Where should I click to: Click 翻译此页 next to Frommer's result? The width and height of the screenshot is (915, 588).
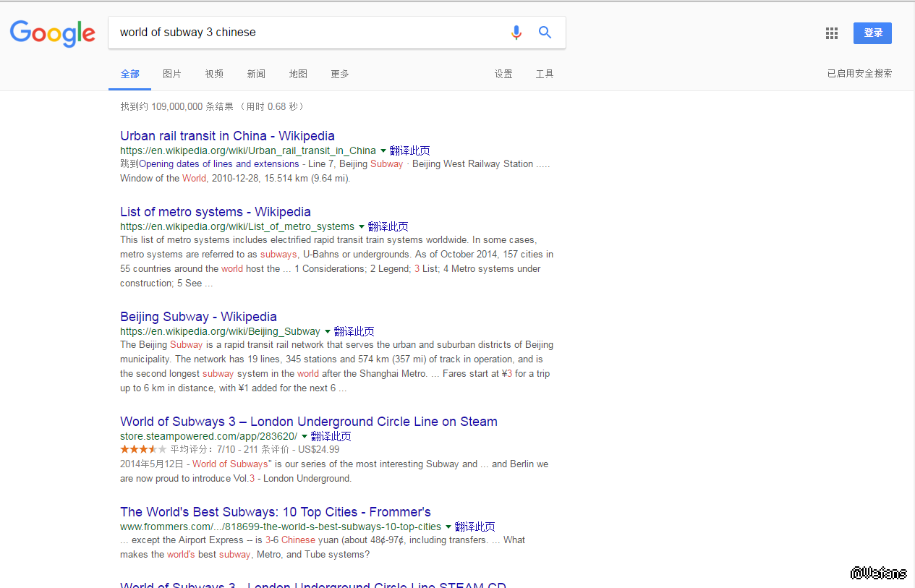(474, 527)
